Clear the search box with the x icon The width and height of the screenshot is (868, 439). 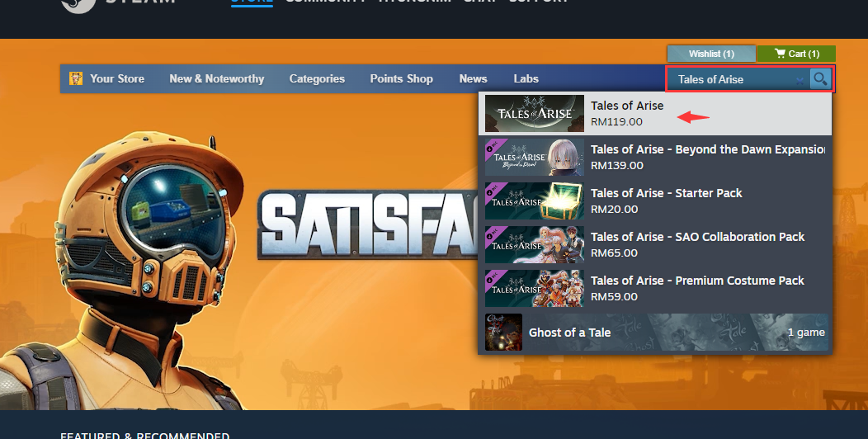[x=800, y=81]
